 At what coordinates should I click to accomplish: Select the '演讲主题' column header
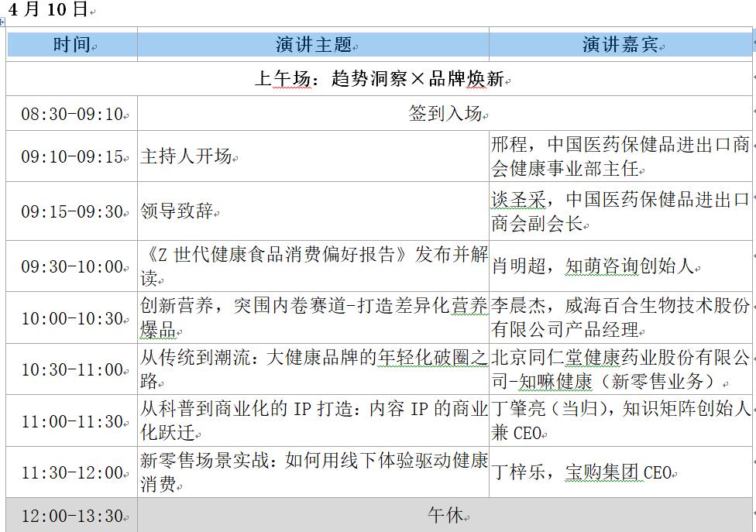(x=314, y=44)
